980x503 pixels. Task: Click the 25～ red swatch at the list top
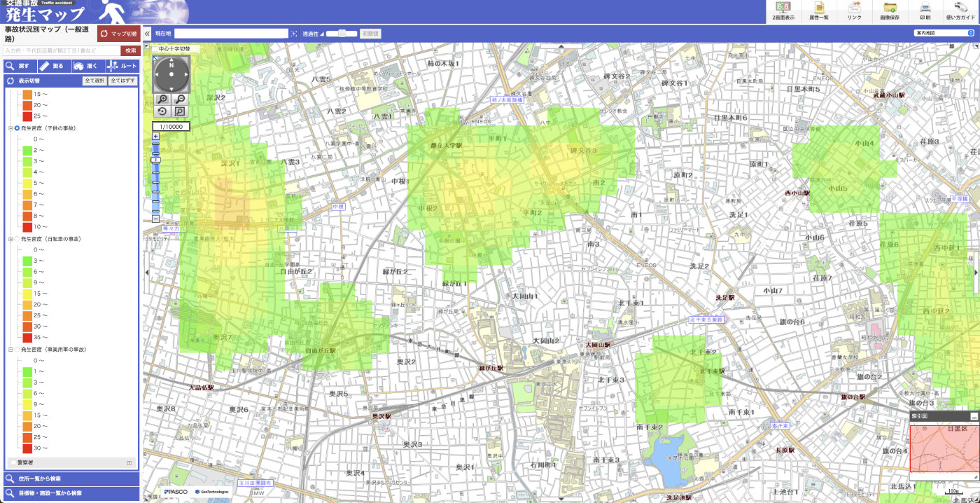click(x=28, y=116)
